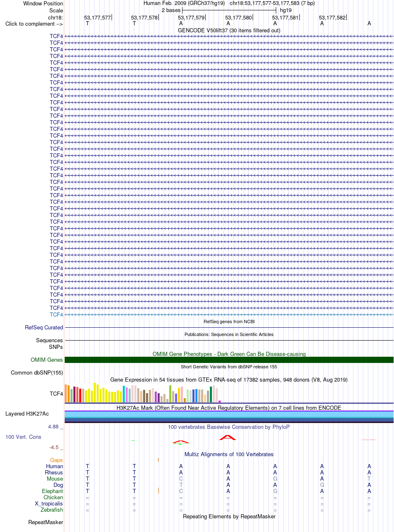Click the orange Gaps label
The height and width of the screenshot is (532, 394).
click(x=57, y=460)
